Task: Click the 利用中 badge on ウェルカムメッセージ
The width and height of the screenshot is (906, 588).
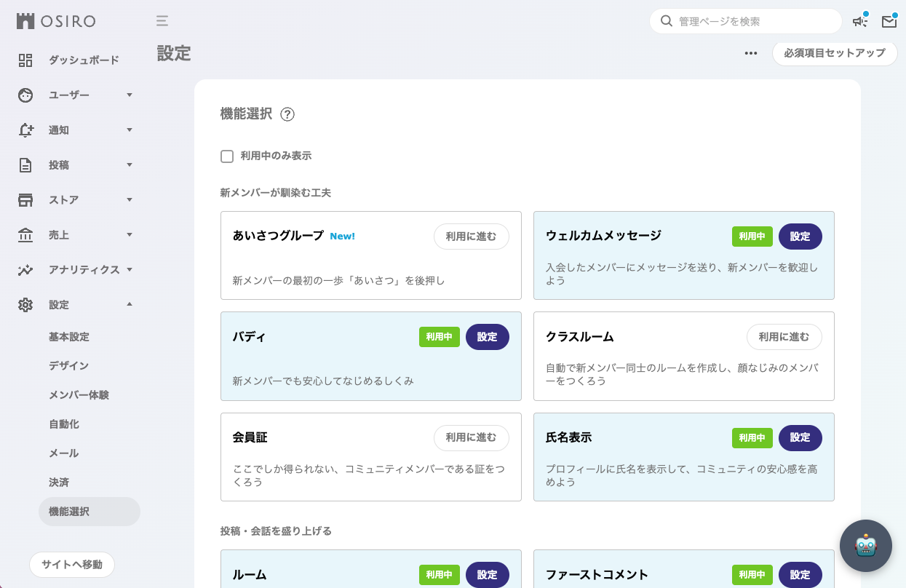Action: point(752,237)
